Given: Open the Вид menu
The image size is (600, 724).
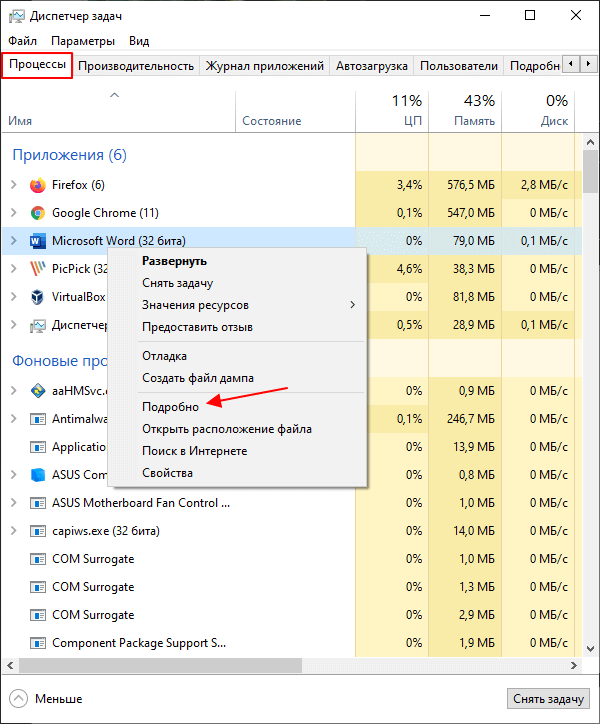Looking at the screenshot, I should pos(139,41).
